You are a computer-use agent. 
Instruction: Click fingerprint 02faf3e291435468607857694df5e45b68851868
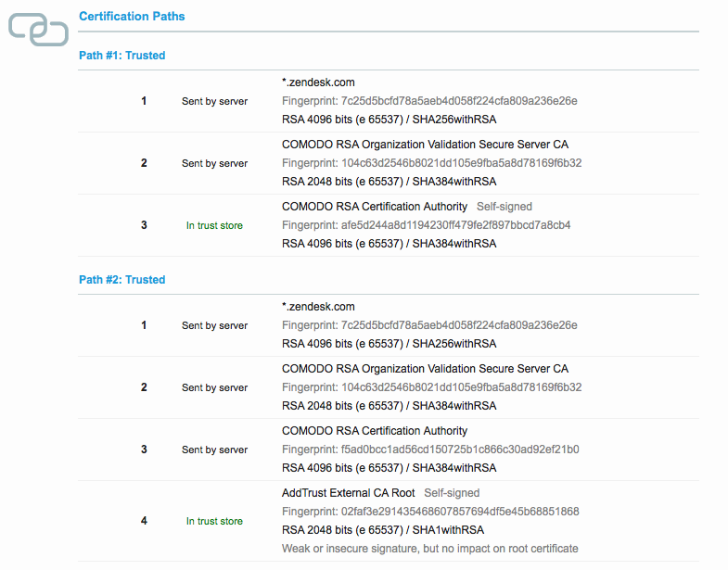click(x=430, y=512)
